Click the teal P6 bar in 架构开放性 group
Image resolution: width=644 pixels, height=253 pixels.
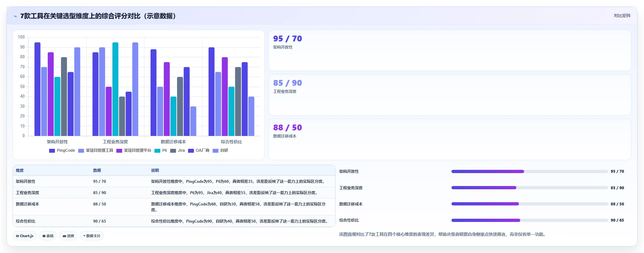[x=57, y=106]
